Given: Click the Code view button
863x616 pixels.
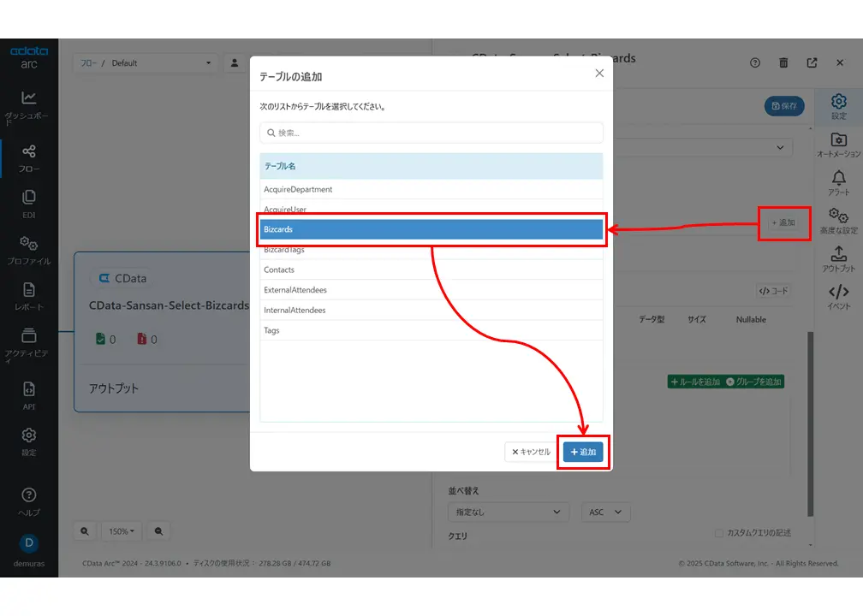Looking at the screenshot, I should pyautogui.click(x=773, y=291).
